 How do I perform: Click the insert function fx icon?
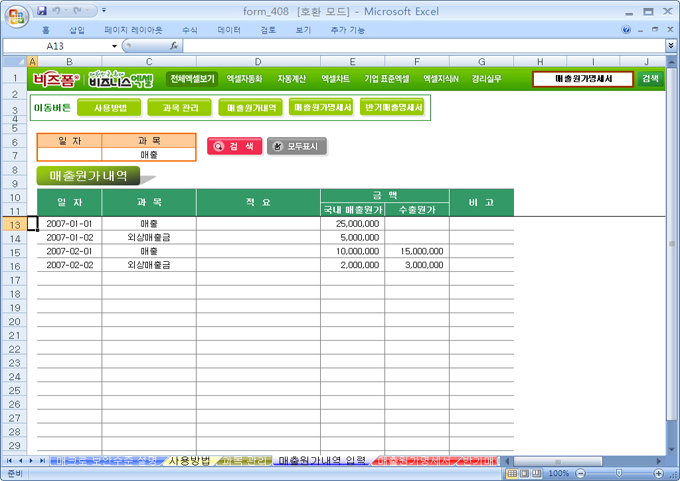click(x=174, y=46)
